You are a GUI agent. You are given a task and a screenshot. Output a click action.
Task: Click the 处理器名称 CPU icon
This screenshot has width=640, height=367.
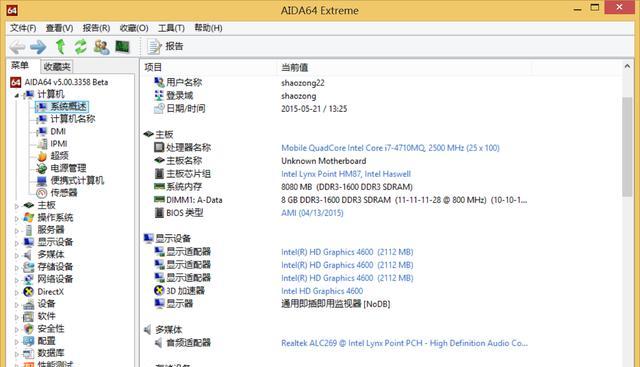coord(159,147)
